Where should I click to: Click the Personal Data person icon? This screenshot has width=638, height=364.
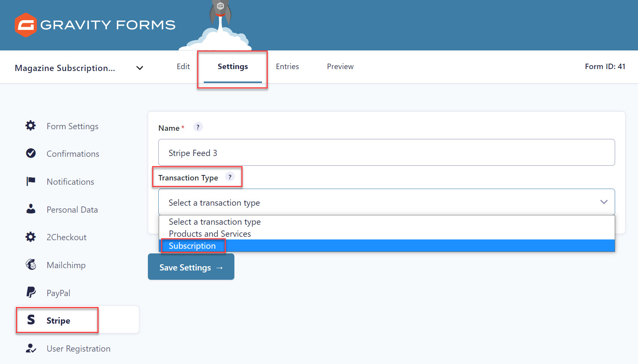[x=31, y=209]
